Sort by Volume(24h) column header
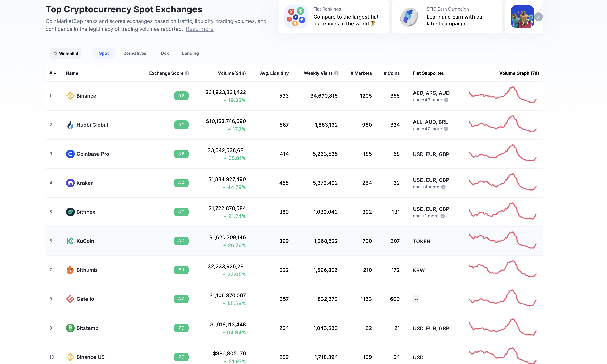Image resolution: width=607 pixels, height=364 pixels. 232,73
